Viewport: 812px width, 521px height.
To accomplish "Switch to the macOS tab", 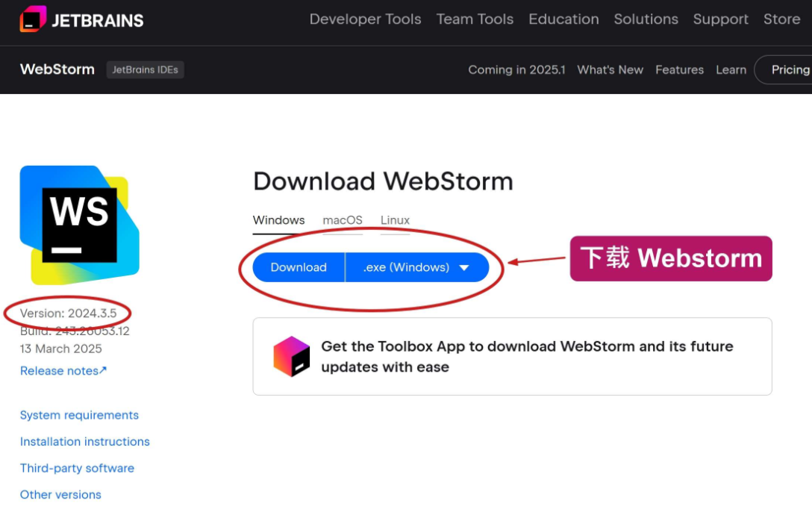I will pos(343,220).
